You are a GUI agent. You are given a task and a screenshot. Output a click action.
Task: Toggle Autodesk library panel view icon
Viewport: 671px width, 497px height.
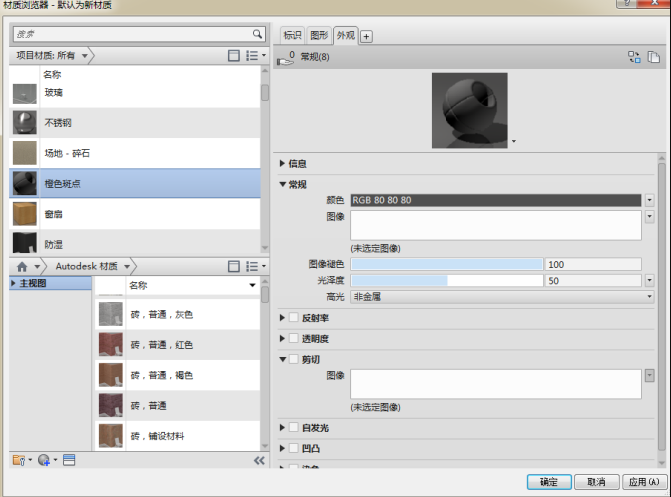[x=234, y=267]
